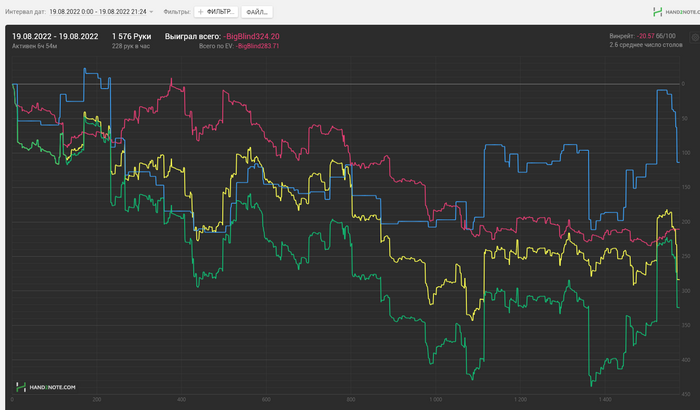Open chart settings icon beside the winrate
Image resolution: width=700 pixels, height=410 pixels.
coord(695,38)
